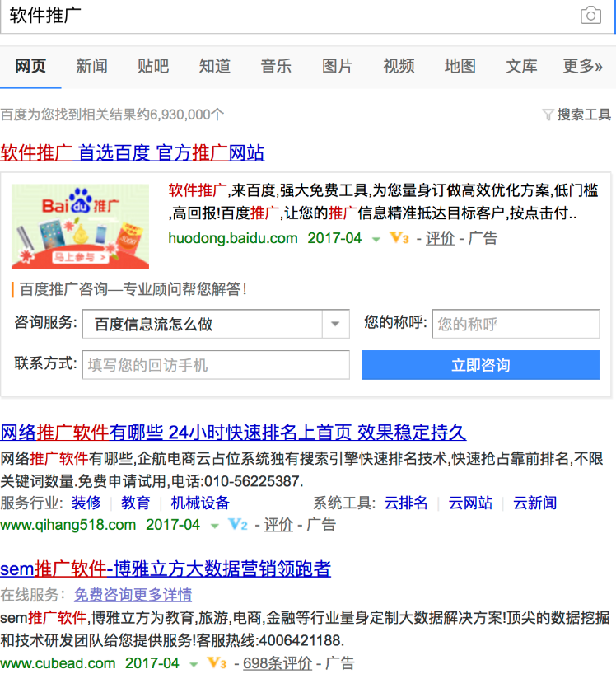Click the 免费咨询更多详情 link
This screenshot has width=616, height=674.
(x=133, y=595)
